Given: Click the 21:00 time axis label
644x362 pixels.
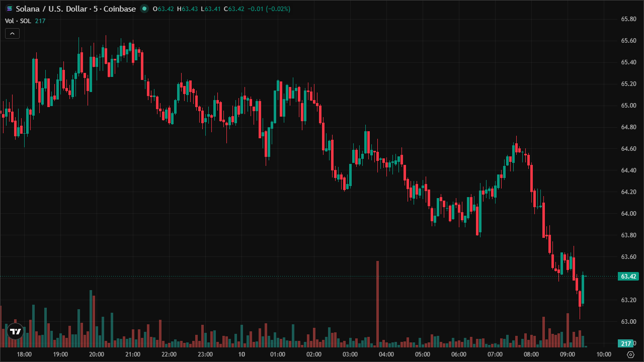Looking at the screenshot, I should click(133, 354).
